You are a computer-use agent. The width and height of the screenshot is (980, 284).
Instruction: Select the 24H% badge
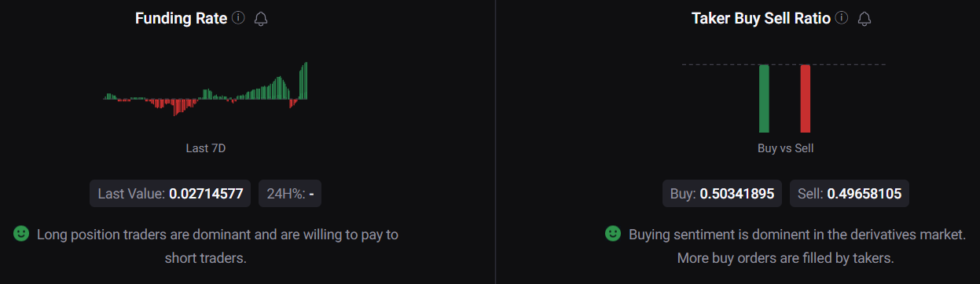pyautogui.click(x=290, y=193)
